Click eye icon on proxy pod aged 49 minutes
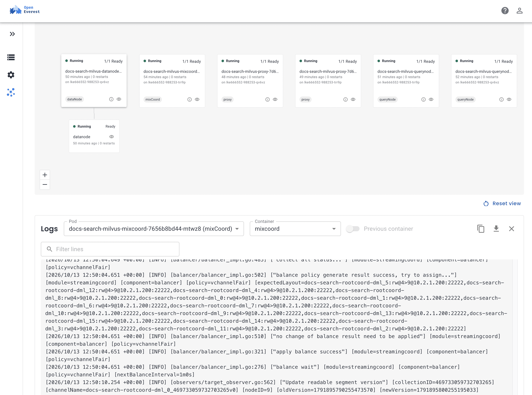 353,99
